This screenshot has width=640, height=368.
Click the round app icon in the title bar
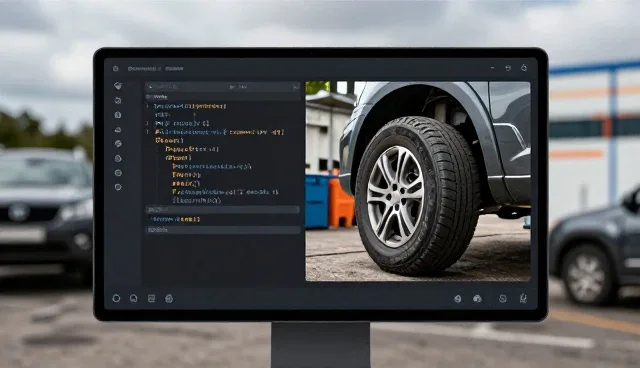click(116, 69)
